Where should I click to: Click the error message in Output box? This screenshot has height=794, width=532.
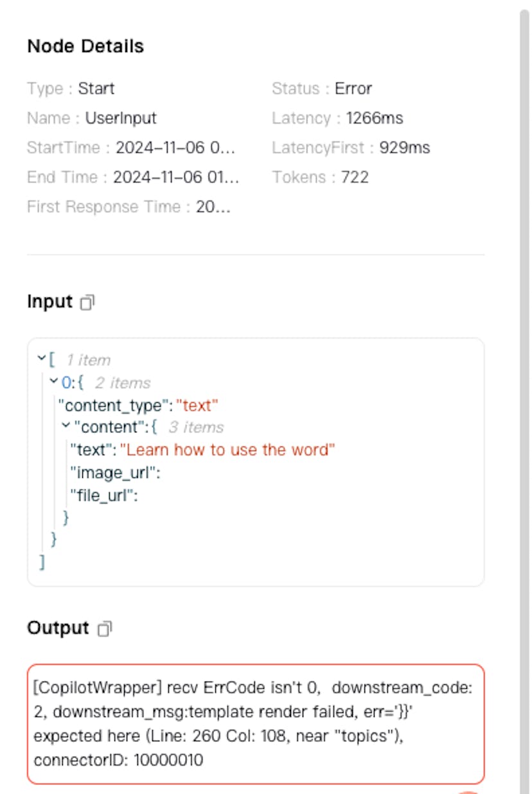click(x=256, y=724)
